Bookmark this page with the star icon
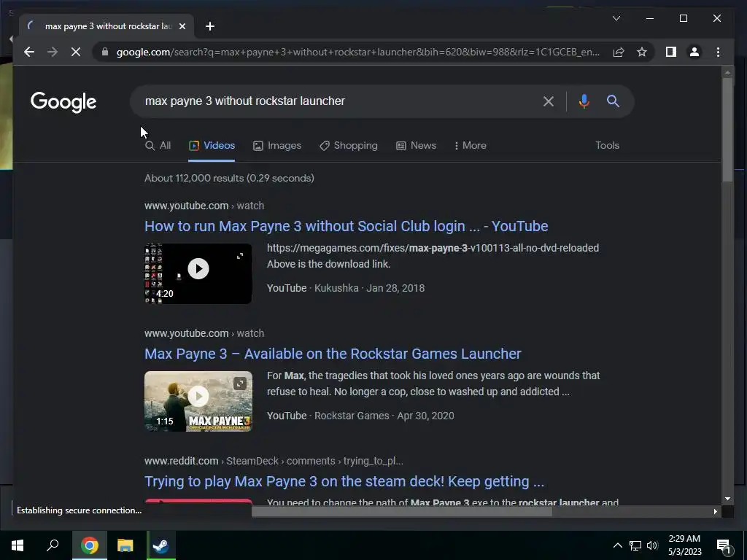 pyautogui.click(x=642, y=52)
